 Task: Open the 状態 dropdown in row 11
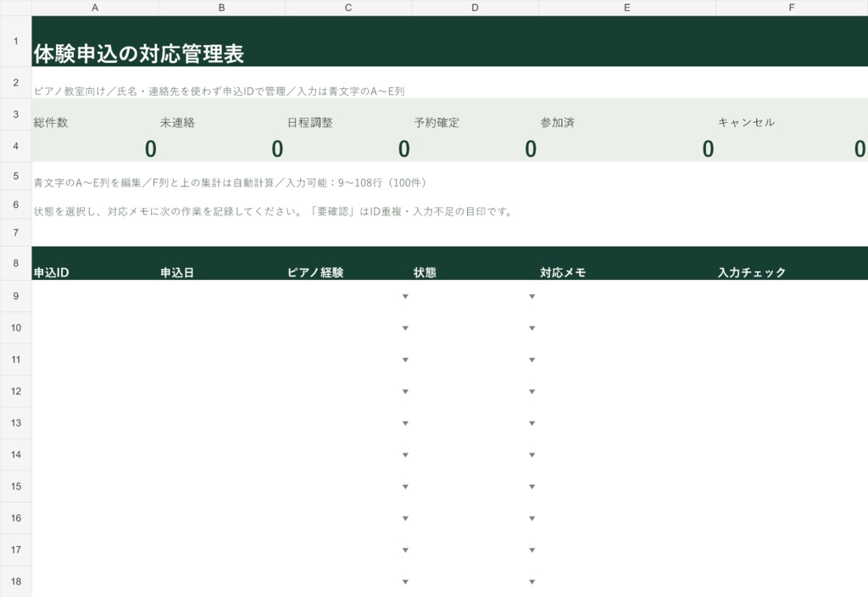(x=532, y=360)
